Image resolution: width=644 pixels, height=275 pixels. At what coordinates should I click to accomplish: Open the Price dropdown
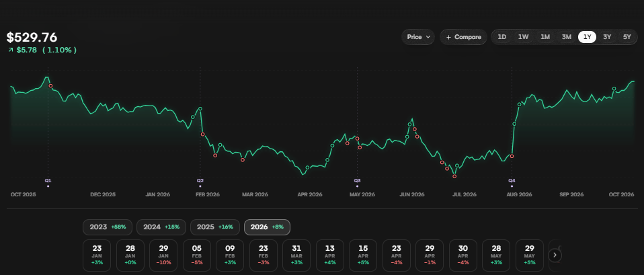(x=418, y=37)
